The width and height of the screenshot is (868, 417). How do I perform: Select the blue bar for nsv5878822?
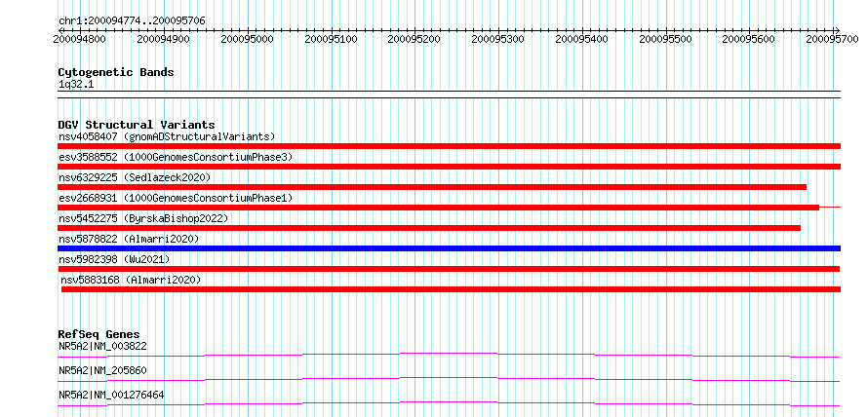point(449,248)
